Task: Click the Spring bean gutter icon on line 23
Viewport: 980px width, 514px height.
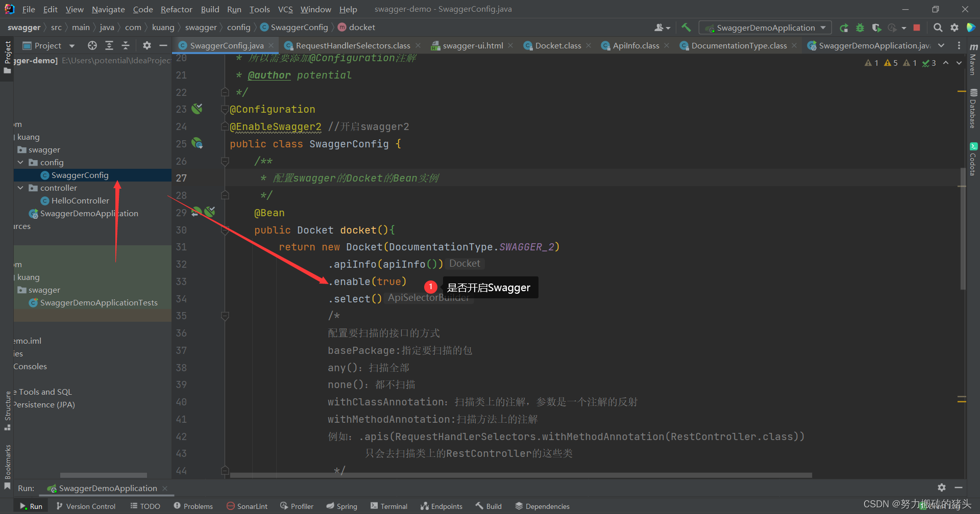Action: point(197,109)
